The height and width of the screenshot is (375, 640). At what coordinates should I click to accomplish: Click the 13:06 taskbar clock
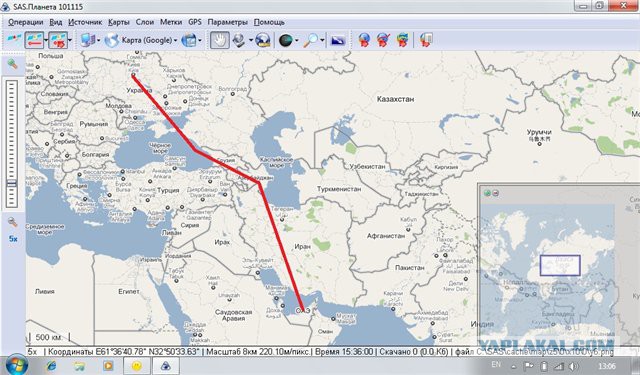(x=607, y=365)
